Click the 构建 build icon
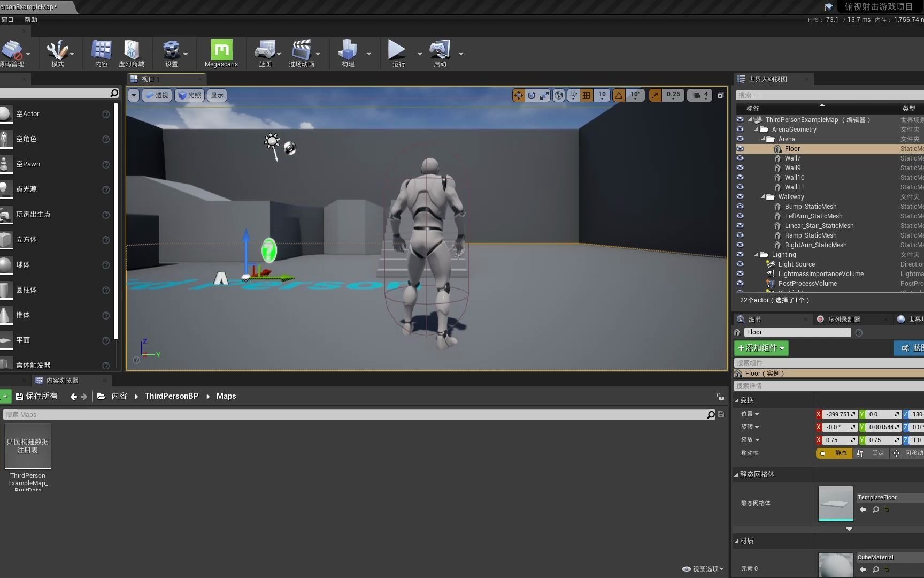The width and height of the screenshot is (924, 578). (348, 53)
